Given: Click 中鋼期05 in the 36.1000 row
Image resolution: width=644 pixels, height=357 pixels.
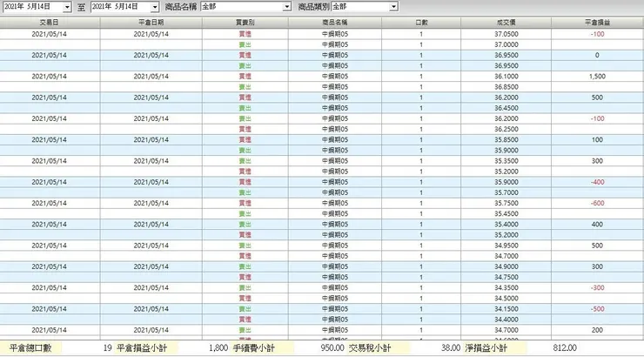Looking at the screenshot, I should pyautogui.click(x=335, y=77).
